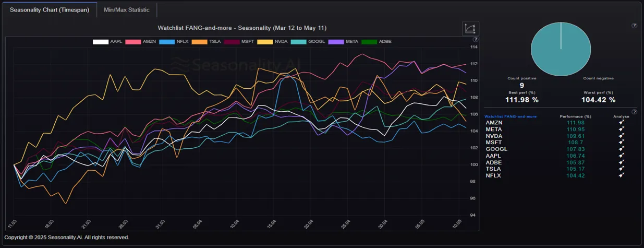Click the 105.87 performance value
Viewport: 644px width, 248px height.
[x=575, y=162]
